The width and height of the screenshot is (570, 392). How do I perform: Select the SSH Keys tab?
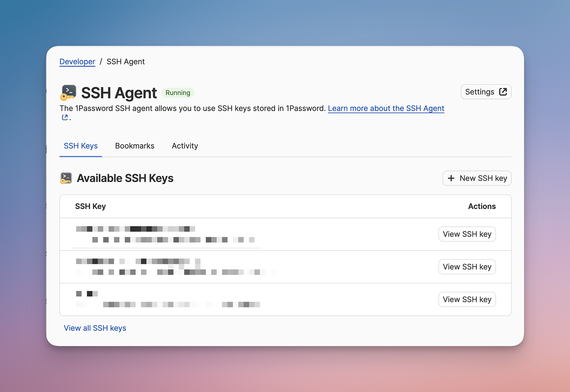(81, 146)
